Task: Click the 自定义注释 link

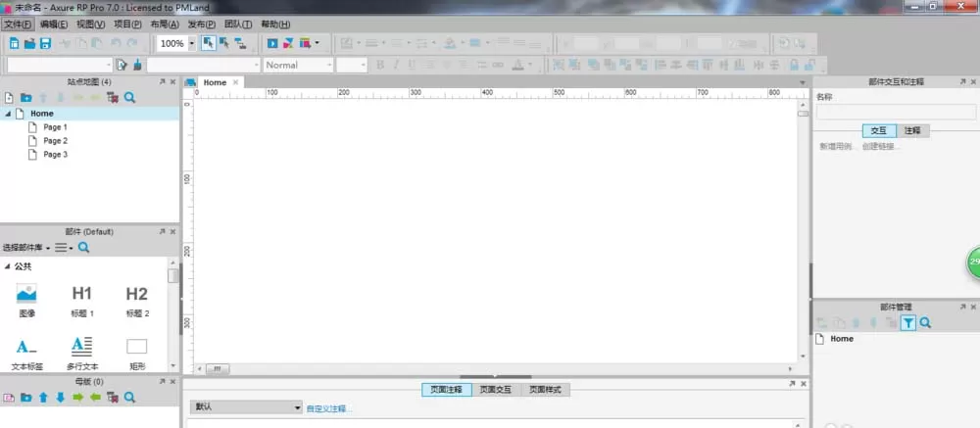Action: click(x=328, y=409)
